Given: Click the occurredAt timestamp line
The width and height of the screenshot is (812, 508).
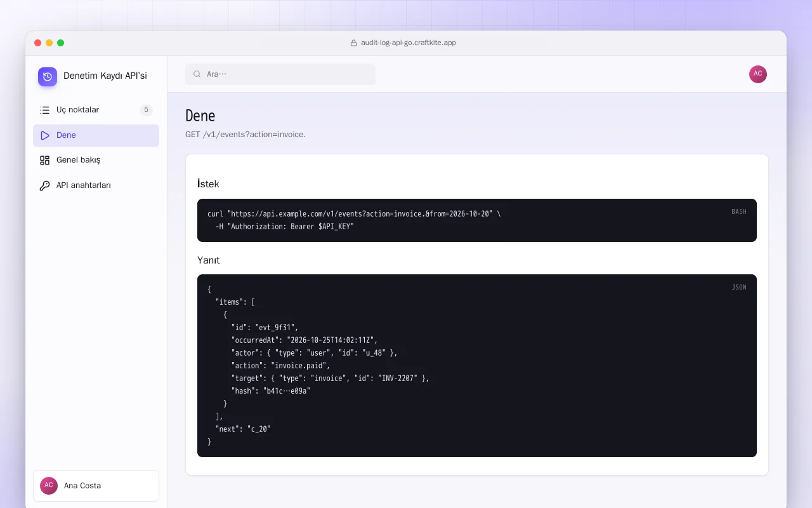Looking at the screenshot, I should click(304, 340).
